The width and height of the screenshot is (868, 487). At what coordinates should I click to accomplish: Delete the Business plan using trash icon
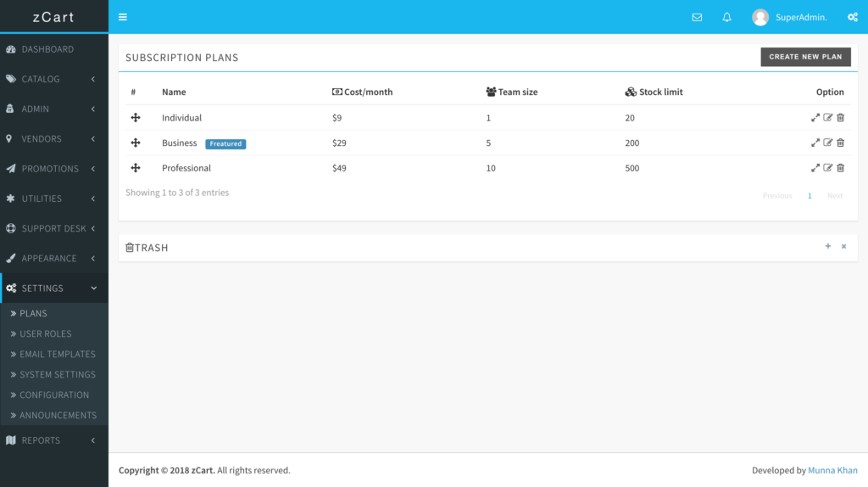(841, 143)
